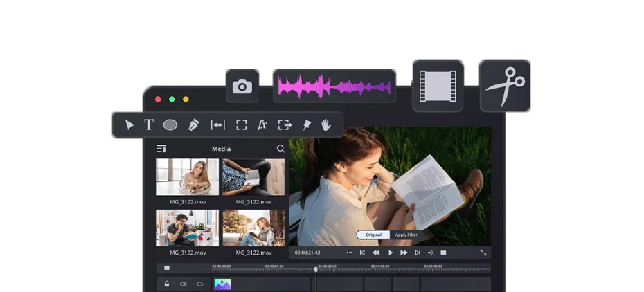Open the fx effects tool
This screenshot has height=292, width=644.
tap(262, 125)
